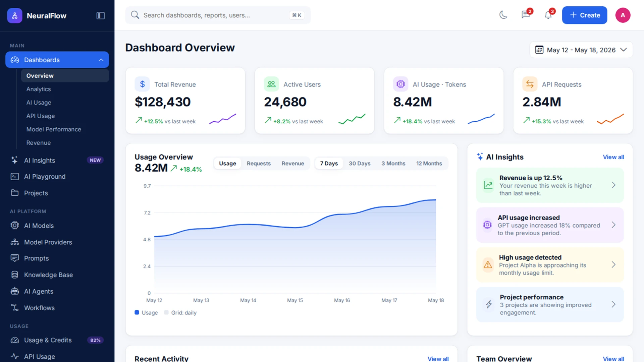Expand Project performance chevron
644x362 pixels.
click(613, 304)
